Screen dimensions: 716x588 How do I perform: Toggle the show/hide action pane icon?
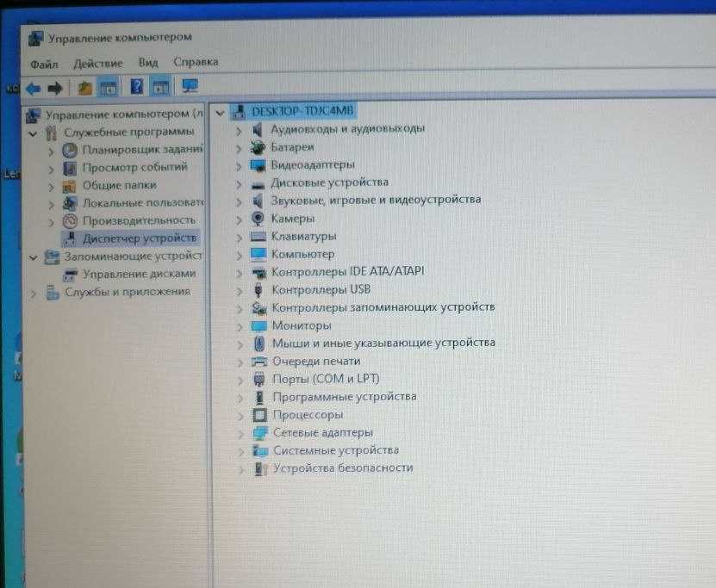(161, 87)
